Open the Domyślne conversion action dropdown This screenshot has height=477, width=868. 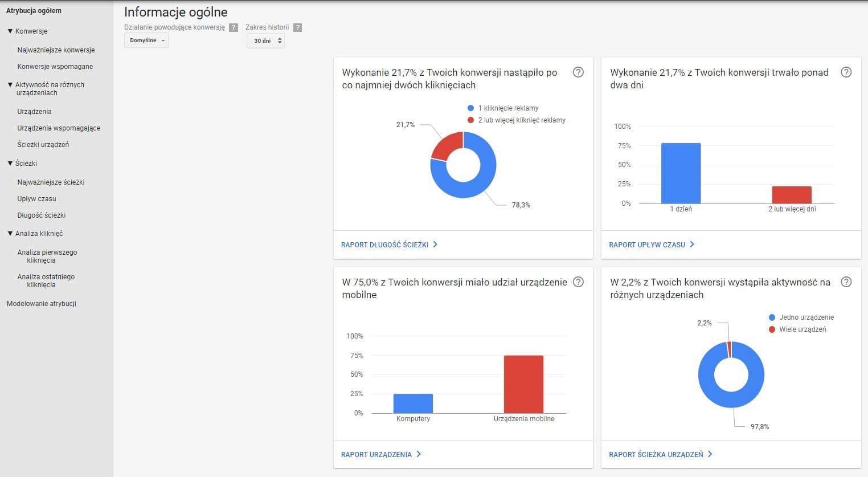tap(146, 40)
